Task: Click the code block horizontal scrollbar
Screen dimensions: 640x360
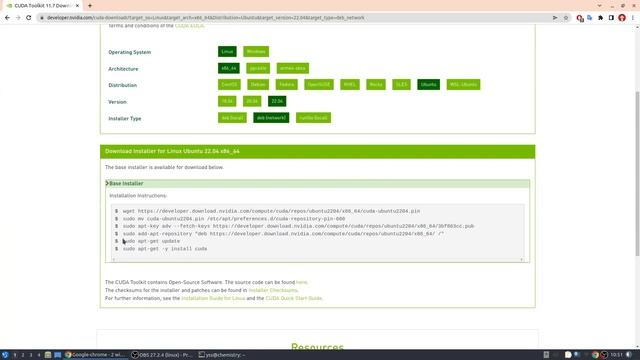Action: 318,260
